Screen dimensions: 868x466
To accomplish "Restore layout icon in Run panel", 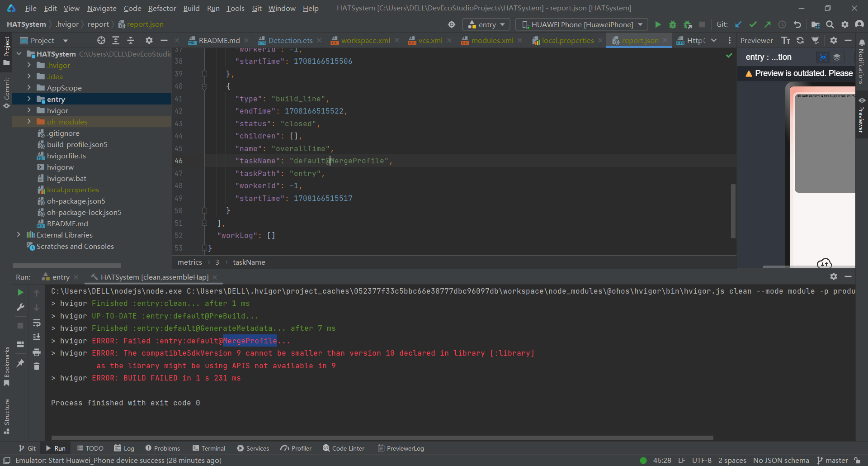I will point(20,344).
